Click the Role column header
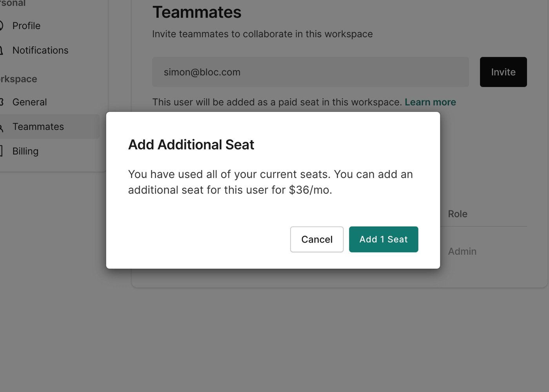This screenshot has height=392, width=549. 458,214
